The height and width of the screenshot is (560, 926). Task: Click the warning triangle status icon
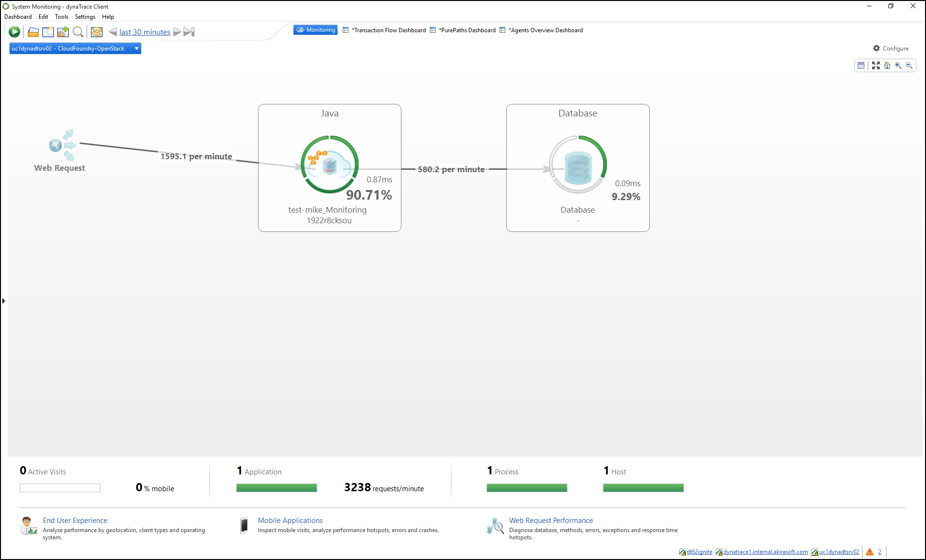pyautogui.click(x=870, y=552)
